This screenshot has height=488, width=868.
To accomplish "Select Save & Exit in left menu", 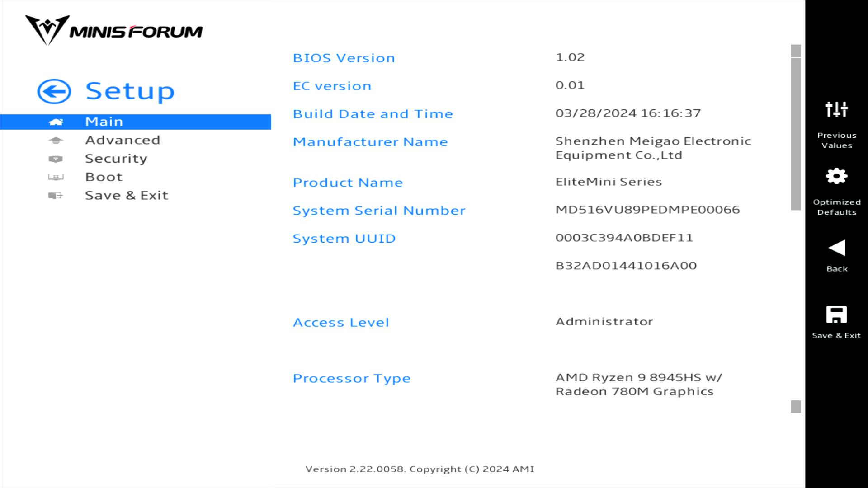I will pos(127,196).
